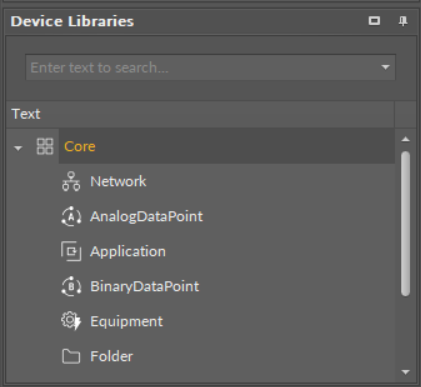The height and width of the screenshot is (387, 421).
Task: Click the Folder icon
Action: coord(71,356)
